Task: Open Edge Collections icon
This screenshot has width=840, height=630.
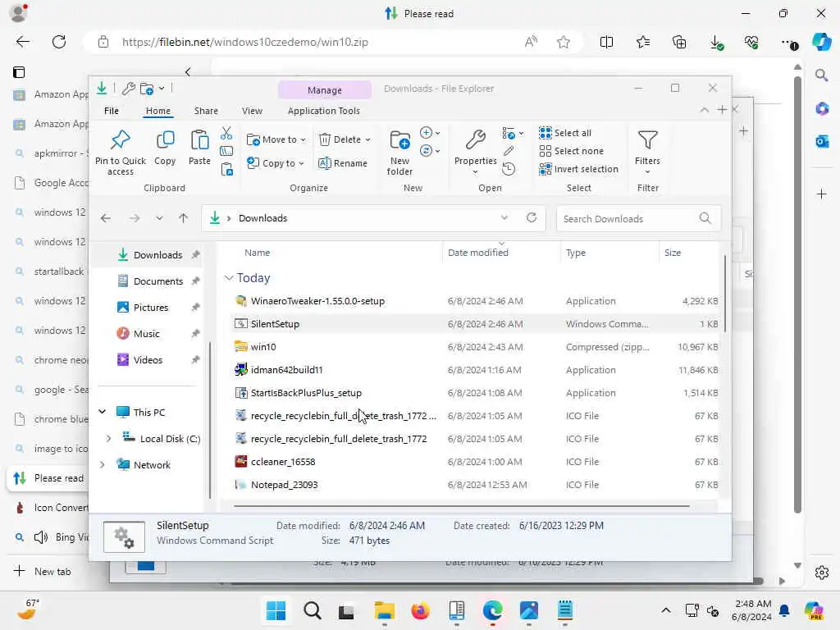Action: (x=679, y=42)
